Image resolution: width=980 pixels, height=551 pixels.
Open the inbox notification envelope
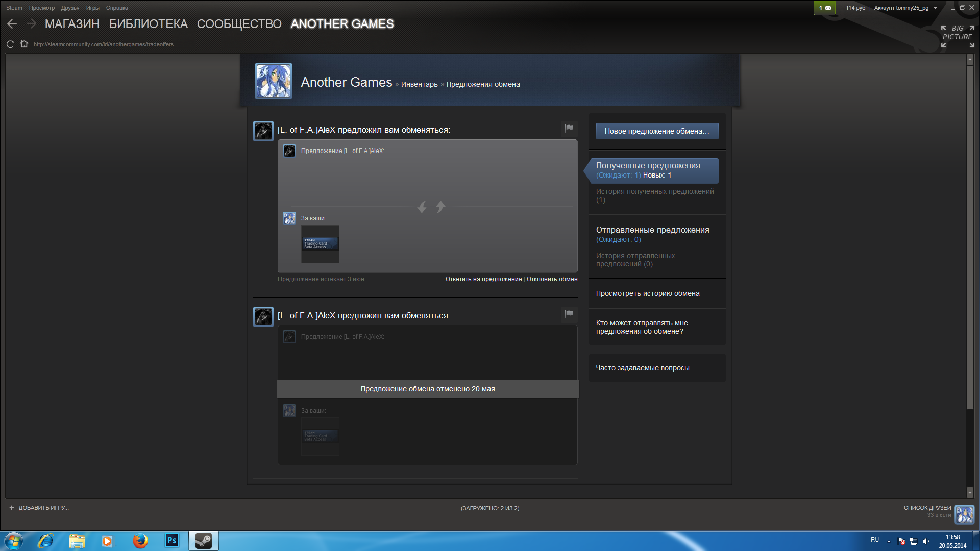[824, 8]
